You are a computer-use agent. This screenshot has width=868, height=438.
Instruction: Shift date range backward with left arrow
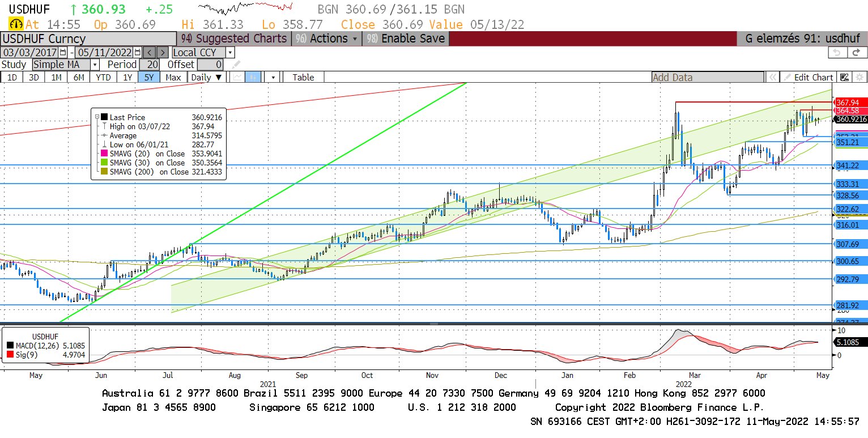148,52
